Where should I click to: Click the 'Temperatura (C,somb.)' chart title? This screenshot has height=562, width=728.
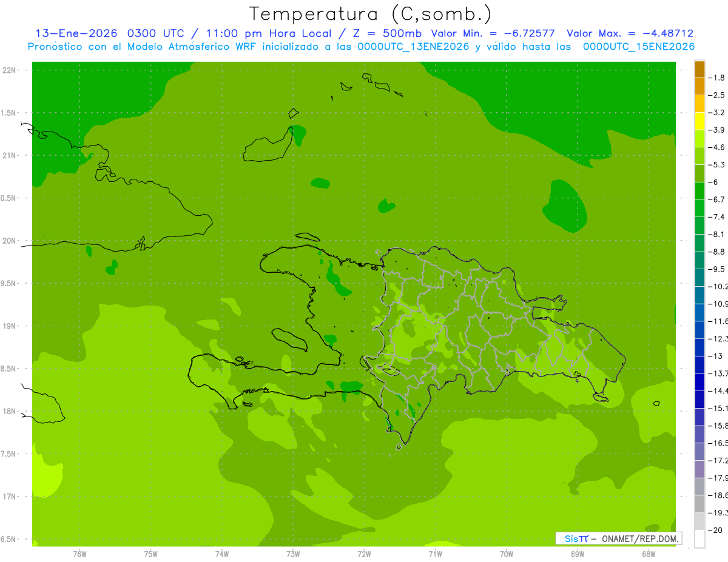(370, 14)
